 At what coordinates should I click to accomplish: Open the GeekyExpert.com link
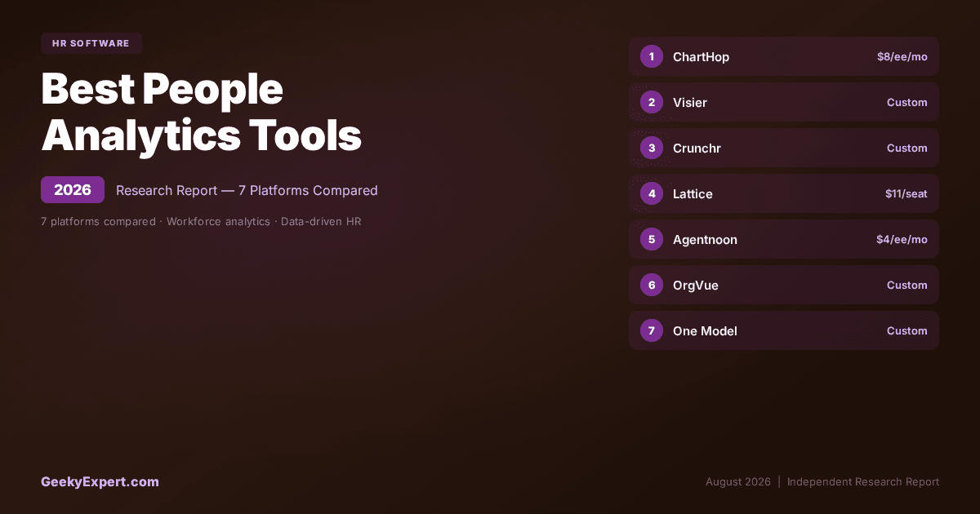100,481
